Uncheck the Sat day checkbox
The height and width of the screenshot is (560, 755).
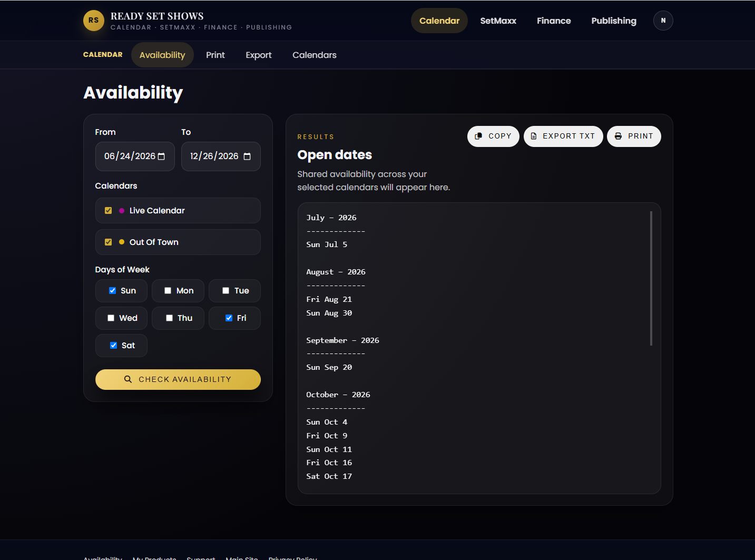click(x=113, y=346)
